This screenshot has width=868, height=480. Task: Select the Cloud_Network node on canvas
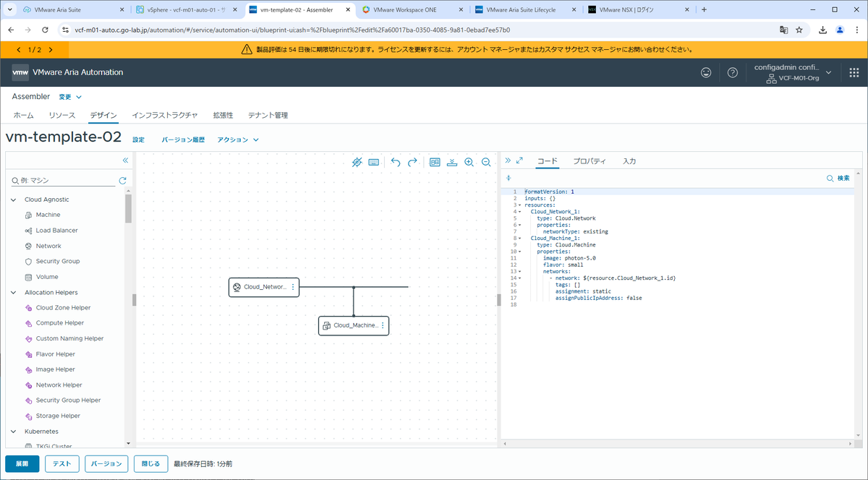[x=264, y=287]
